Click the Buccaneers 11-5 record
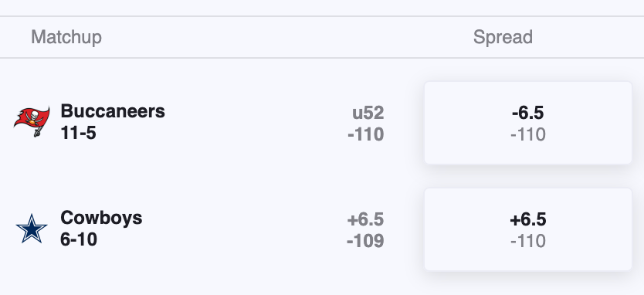The height and width of the screenshot is (295, 644). coord(78,133)
